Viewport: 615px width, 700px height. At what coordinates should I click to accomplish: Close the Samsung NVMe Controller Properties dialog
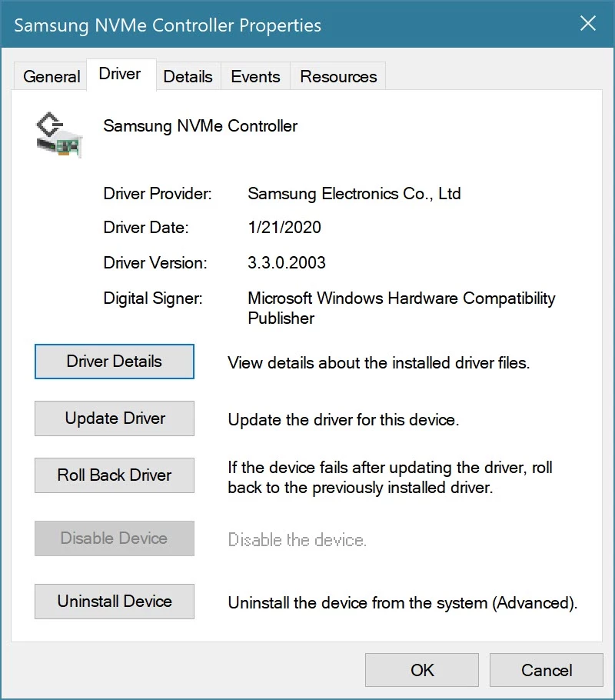pos(588,23)
